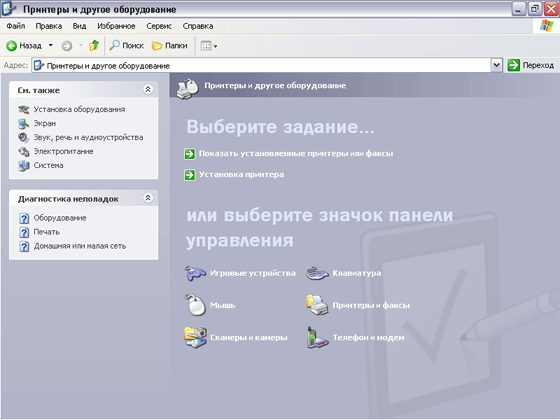The width and height of the screenshot is (560, 420).
Task: Click the help icon next to Печать
Action: click(24, 232)
